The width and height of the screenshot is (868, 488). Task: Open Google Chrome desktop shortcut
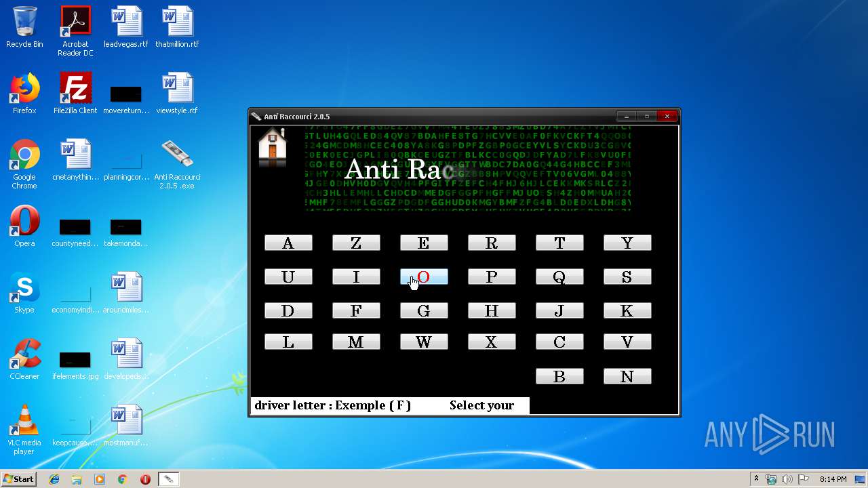[24, 164]
